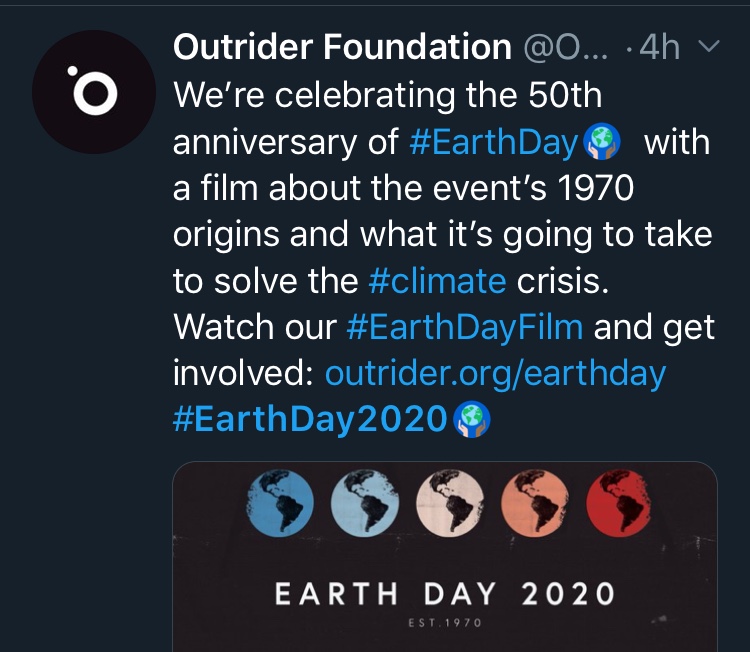Click the EARTH DAY 2020 title in the image
The height and width of the screenshot is (652, 750).
445,593
